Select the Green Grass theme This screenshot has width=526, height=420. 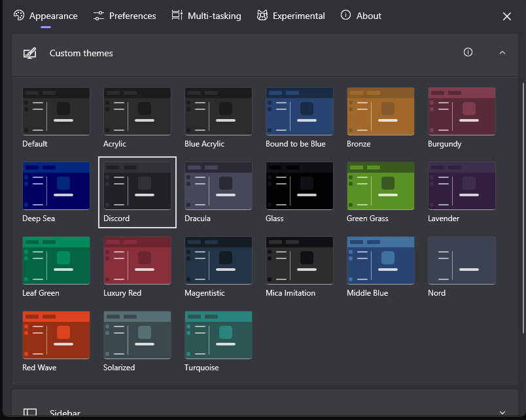coord(381,186)
